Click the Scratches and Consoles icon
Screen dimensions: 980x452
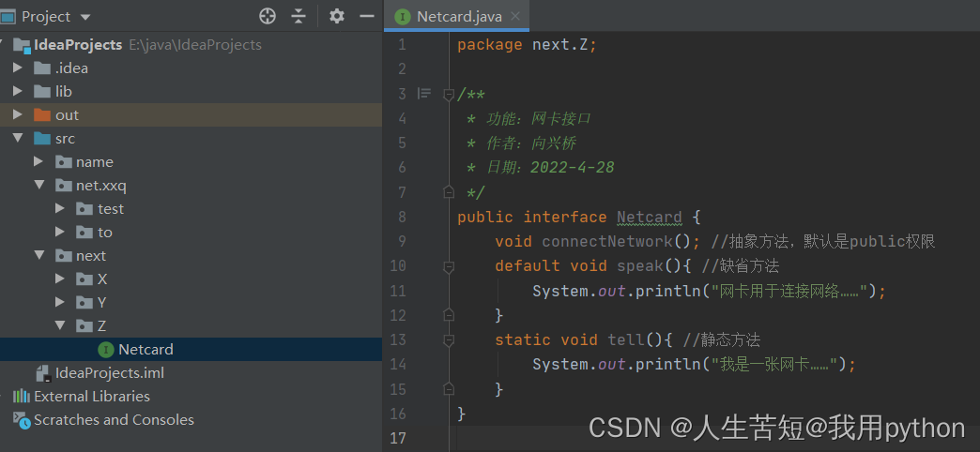[x=22, y=420]
